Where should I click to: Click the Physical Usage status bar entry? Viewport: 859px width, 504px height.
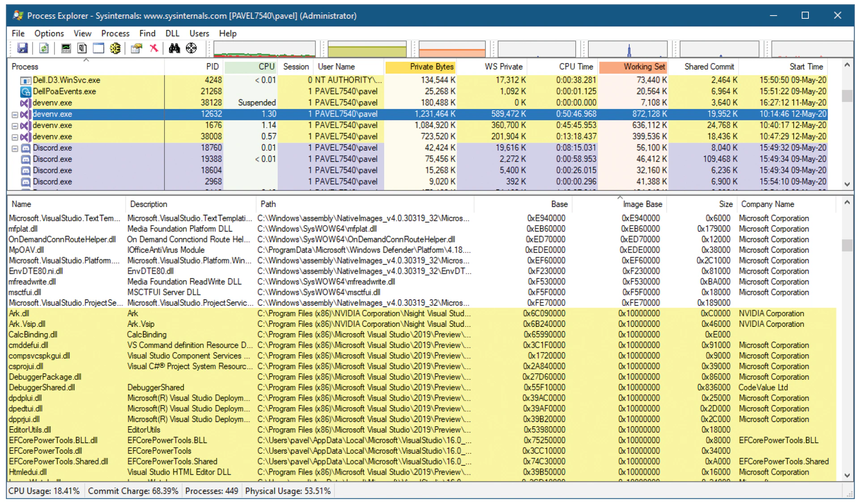[288, 491]
